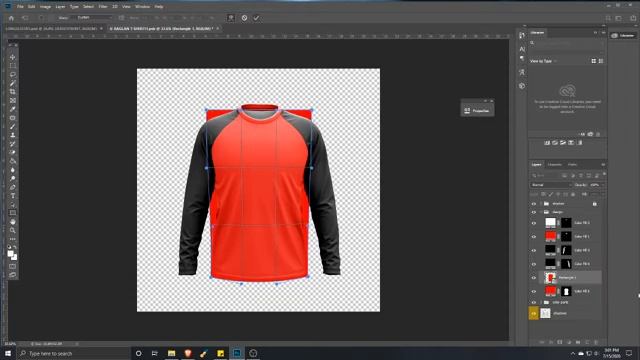Screen dimensions: 640x360
Task: Cancel the warp transform
Action: click(x=244, y=18)
